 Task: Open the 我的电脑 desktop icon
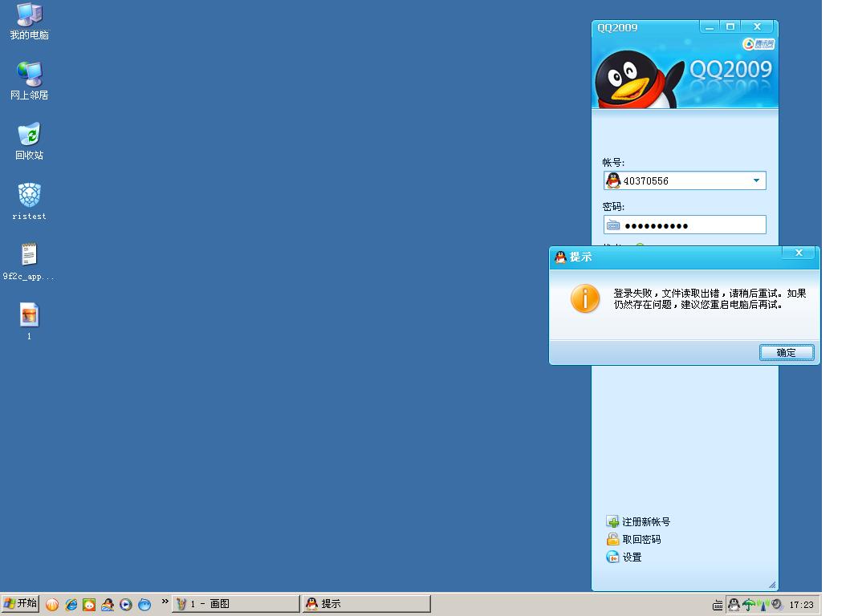click(30, 22)
